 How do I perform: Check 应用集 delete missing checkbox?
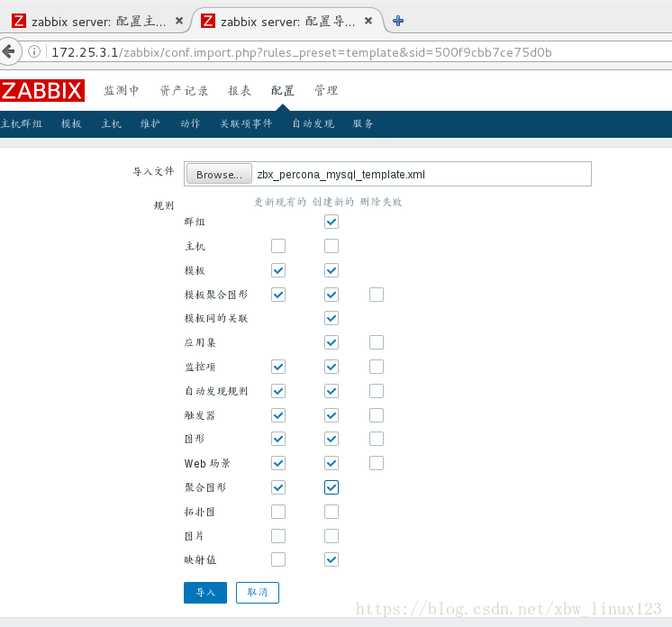[x=377, y=342]
